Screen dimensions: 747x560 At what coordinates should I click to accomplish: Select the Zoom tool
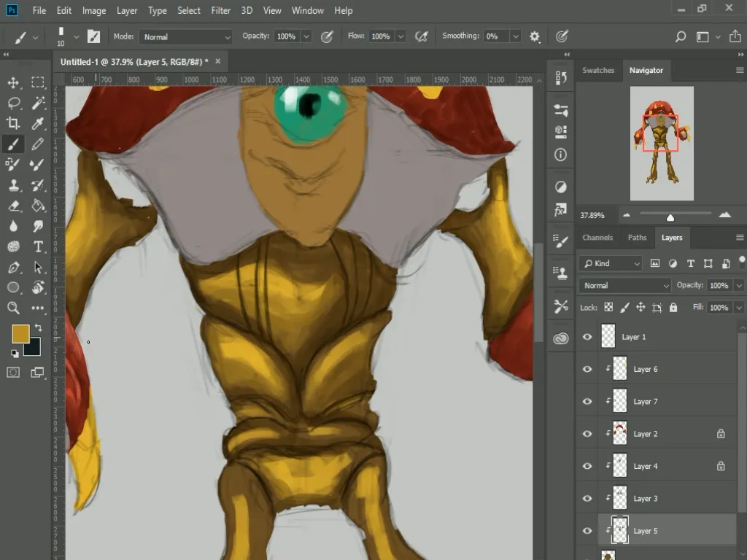point(13,308)
